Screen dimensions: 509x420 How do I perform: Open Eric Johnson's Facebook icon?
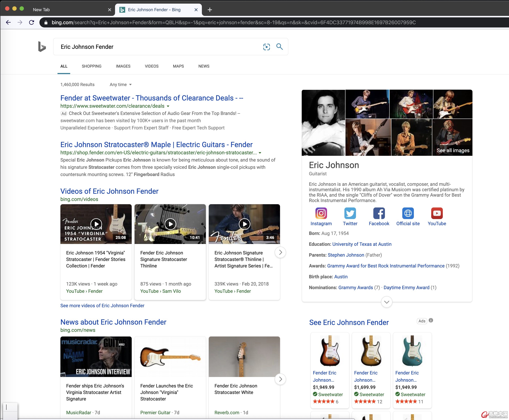[x=379, y=213]
